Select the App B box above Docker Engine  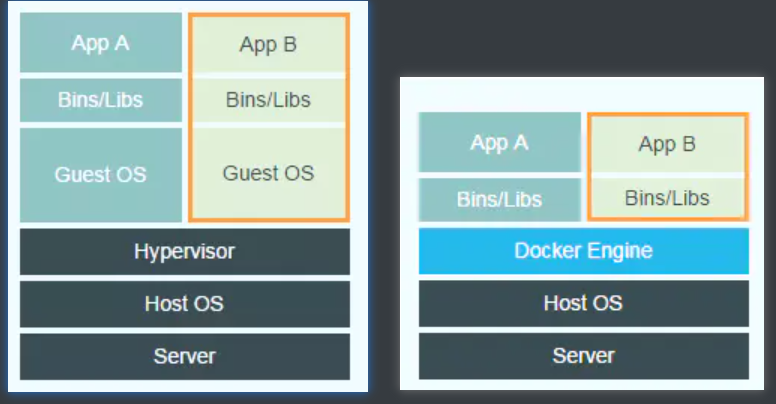pyautogui.click(x=667, y=144)
